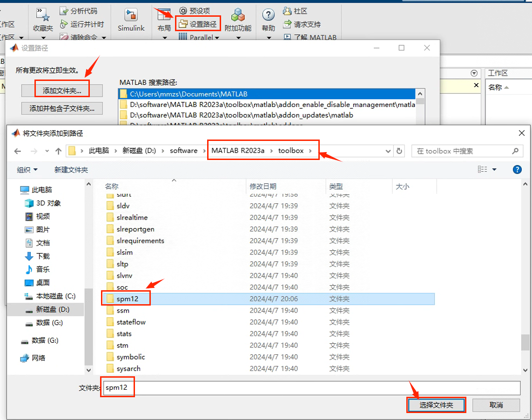This screenshot has width=532, height=420.
Task: Change view layout icon
Action: (x=482, y=169)
